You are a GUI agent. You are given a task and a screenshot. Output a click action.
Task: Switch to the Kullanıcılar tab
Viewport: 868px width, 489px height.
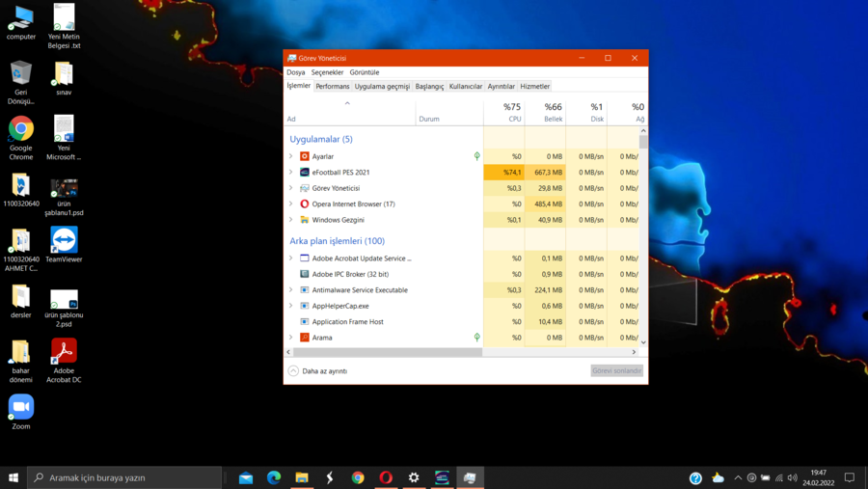point(466,87)
